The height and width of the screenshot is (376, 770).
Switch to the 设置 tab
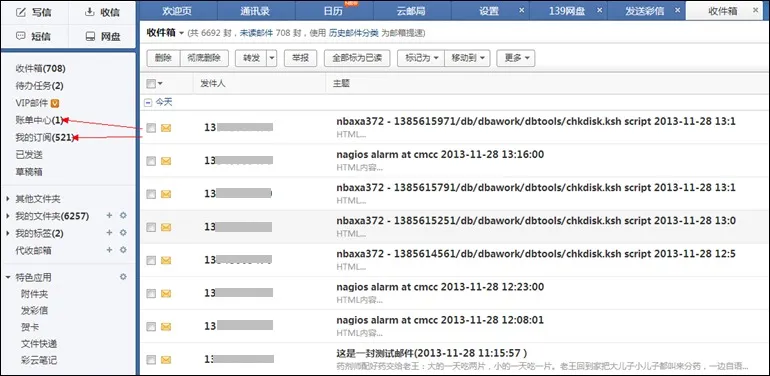(490, 11)
